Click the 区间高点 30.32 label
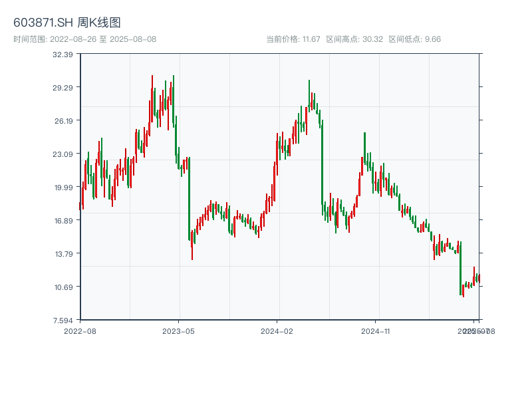The height and width of the screenshot is (399, 532). [x=354, y=39]
